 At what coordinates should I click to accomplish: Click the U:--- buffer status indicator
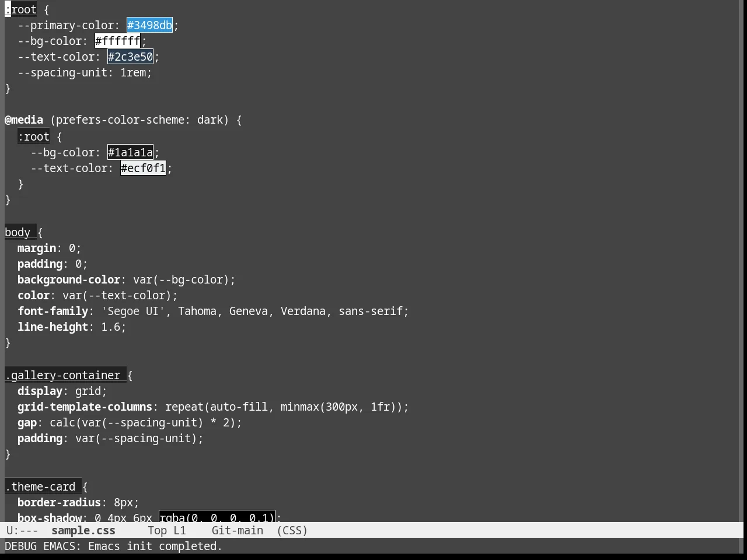tap(22, 530)
